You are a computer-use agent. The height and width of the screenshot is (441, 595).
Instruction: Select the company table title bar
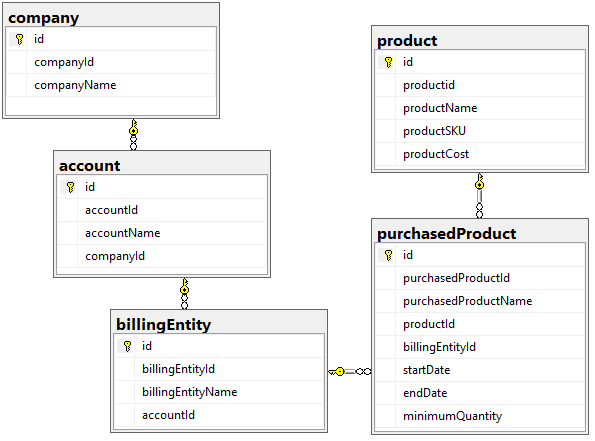tap(111, 16)
